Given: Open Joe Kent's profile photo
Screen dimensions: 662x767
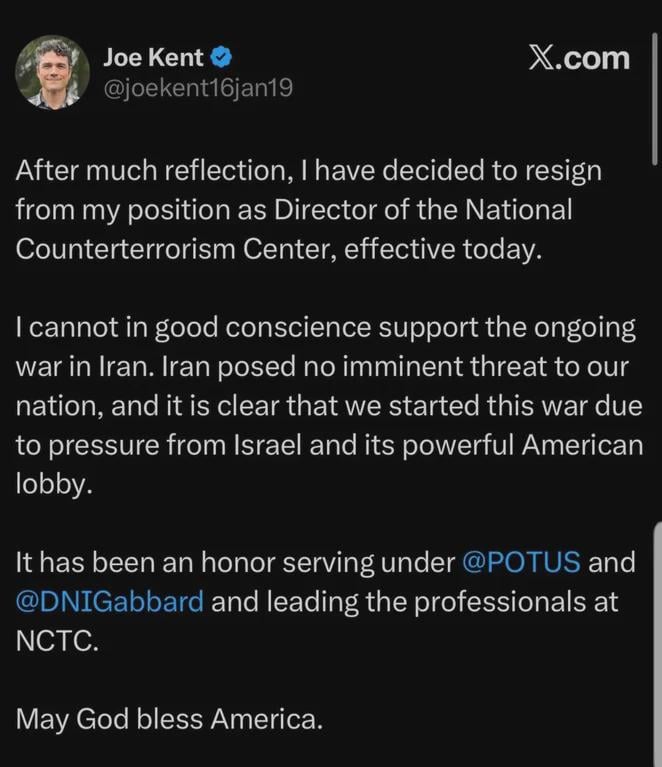Looking at the screenshot, I should point(52,72).
